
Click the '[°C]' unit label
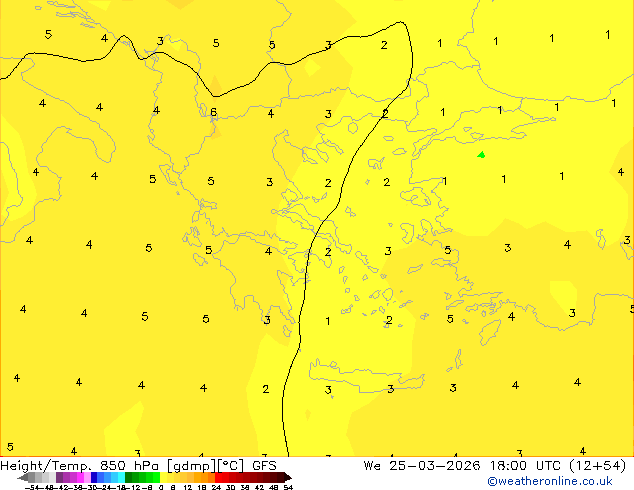point(231,466)
